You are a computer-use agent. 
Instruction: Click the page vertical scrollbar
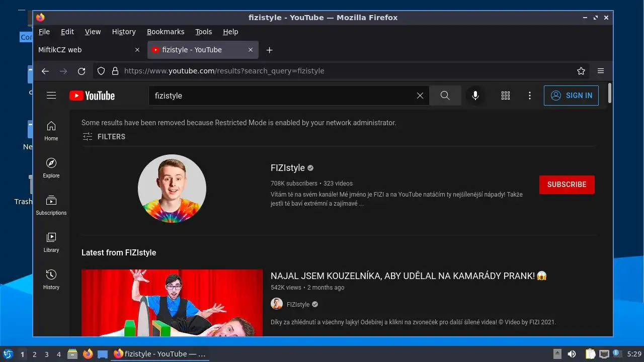coord(610,94)
